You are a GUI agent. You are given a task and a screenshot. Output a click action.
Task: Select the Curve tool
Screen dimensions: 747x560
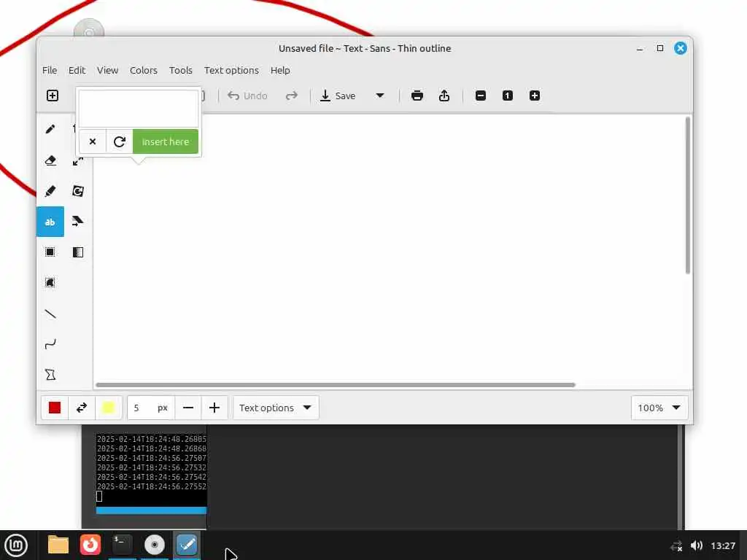tap(50, 344)
